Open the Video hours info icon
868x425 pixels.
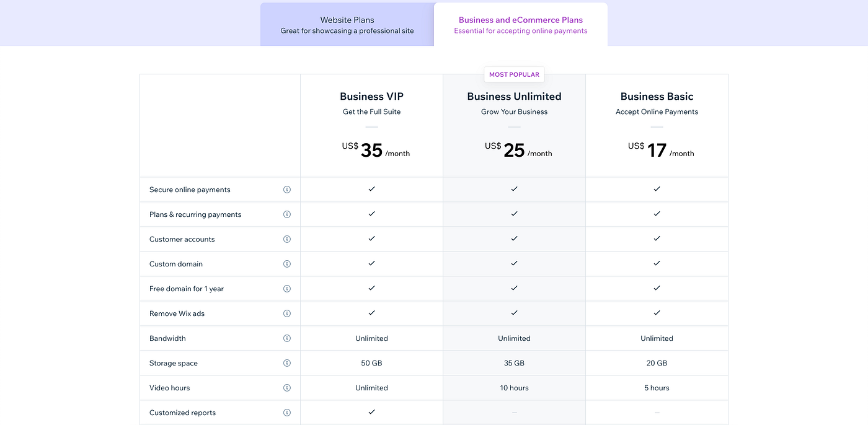(x=287, y=388)
